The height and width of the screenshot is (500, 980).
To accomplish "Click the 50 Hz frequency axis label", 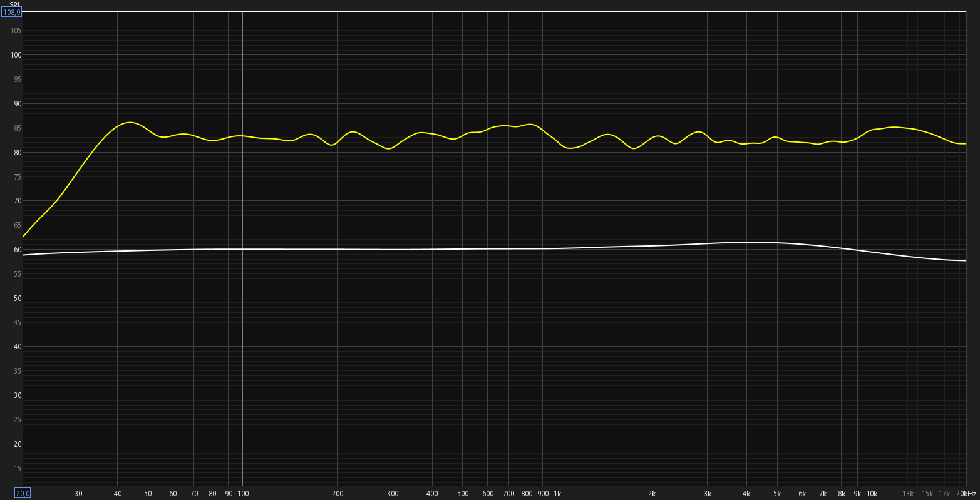I will (148, 494).
